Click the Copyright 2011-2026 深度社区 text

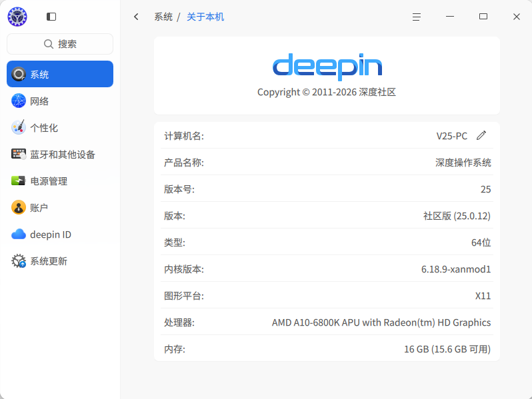click(327, 92)
